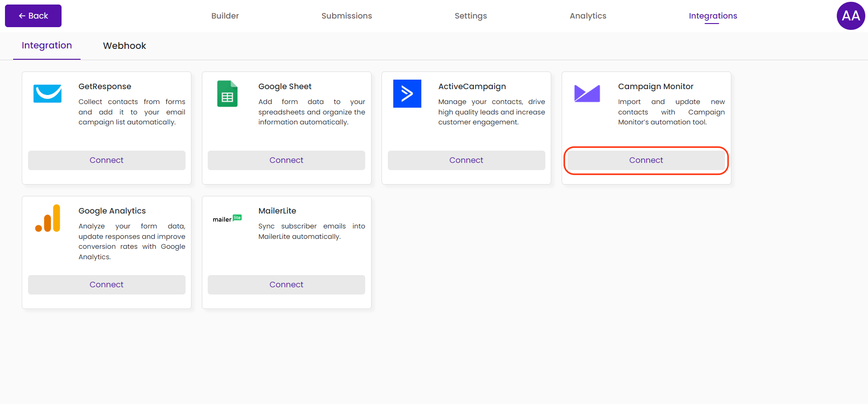Click the GetResponse logo icon
Image resolution: width=868 pixels, height=404 pixels.
pos(48,94)
